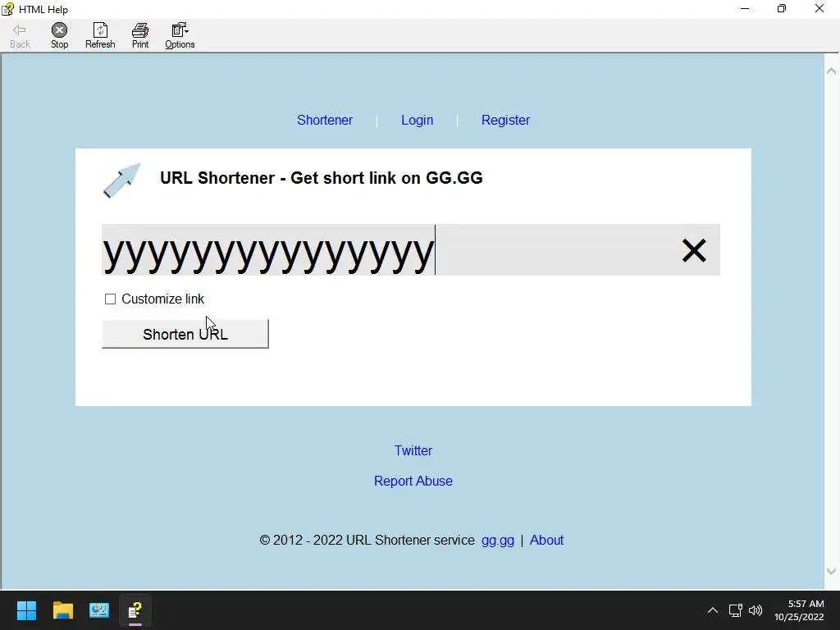Click the Back toolbar icon
The height and width of the screenshot is (630, 840).
pyautogui.click(x=20, y=36)
